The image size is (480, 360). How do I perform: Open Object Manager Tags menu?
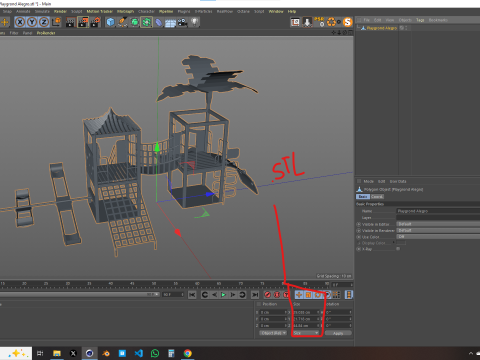pos(420,20)
